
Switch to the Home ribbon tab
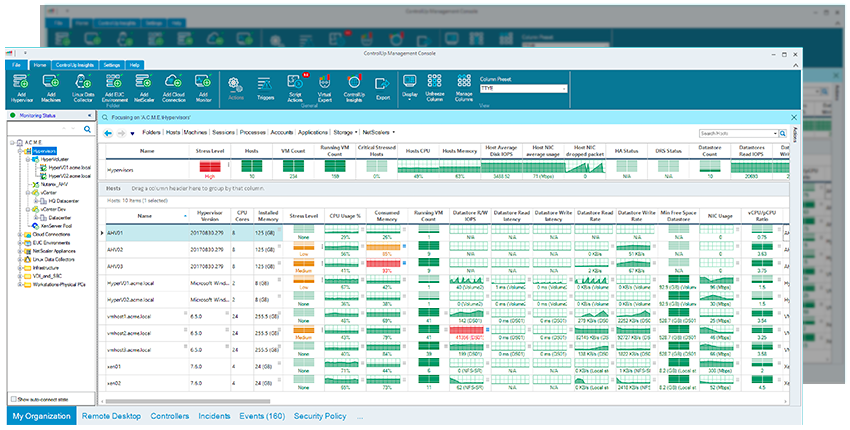40,65
